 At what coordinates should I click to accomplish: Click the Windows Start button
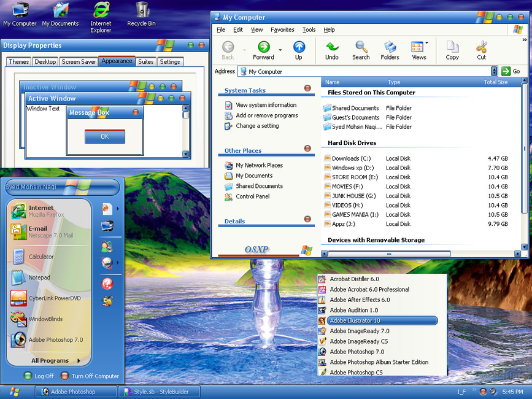tap(15, 392)
